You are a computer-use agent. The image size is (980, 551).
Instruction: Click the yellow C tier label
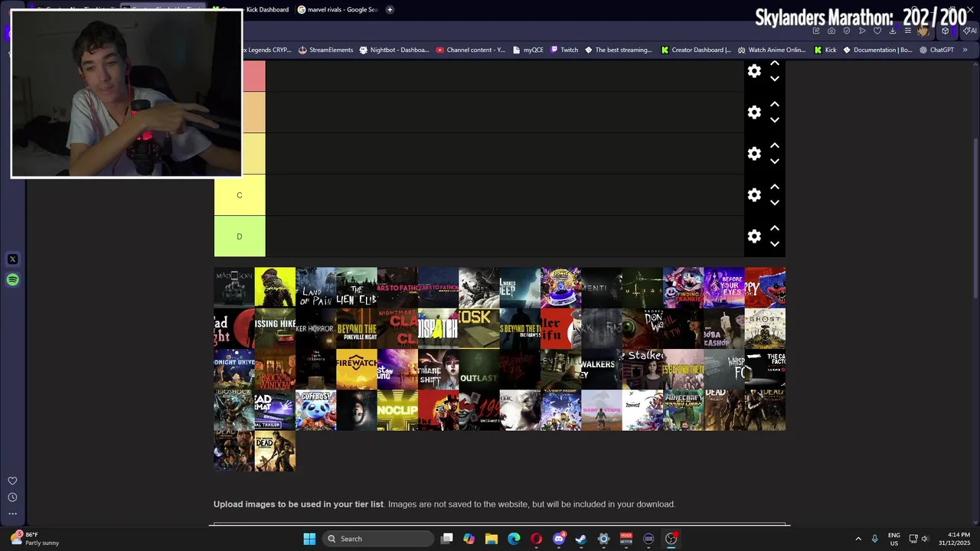pos(240,195)
